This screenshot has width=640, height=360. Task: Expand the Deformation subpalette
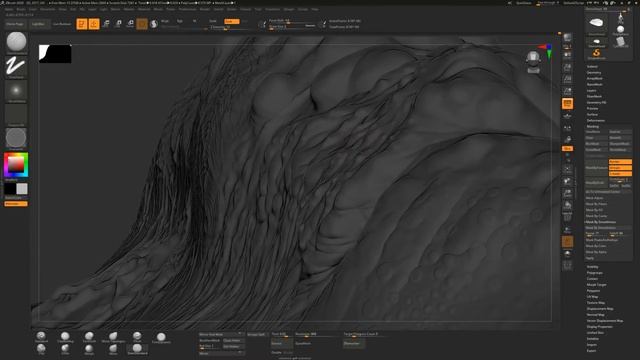(596, 120)
